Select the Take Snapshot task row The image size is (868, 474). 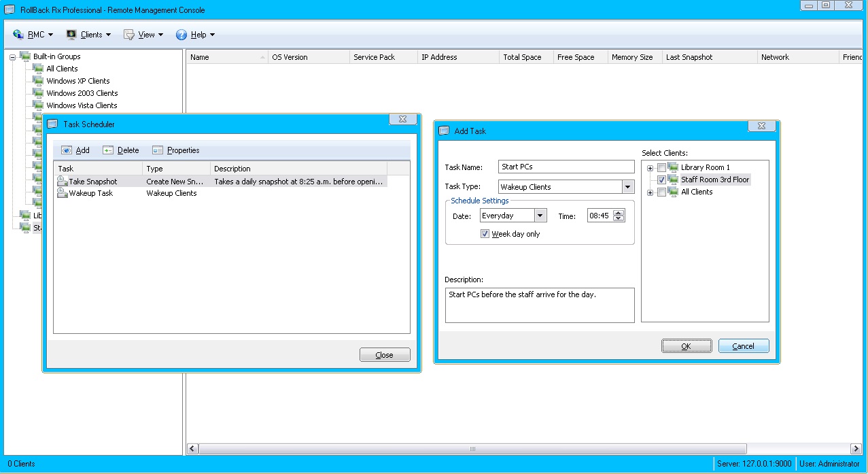221,182
